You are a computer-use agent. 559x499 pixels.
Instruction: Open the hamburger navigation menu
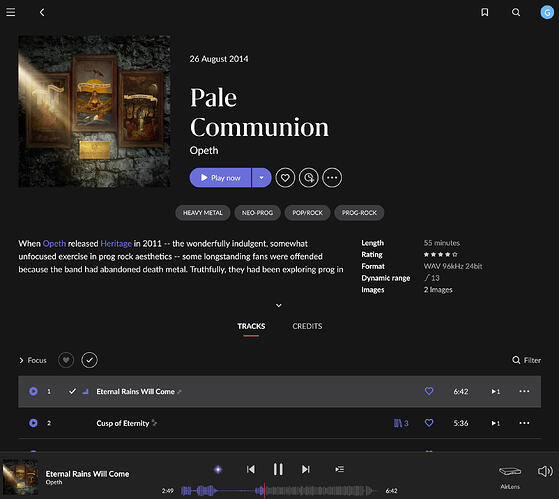point(11,12)
